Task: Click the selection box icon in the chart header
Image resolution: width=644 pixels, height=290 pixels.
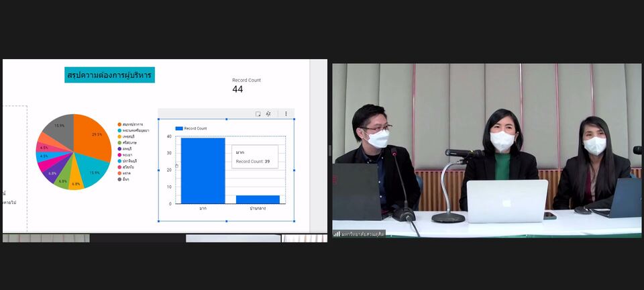Action: tap(258, 113)
